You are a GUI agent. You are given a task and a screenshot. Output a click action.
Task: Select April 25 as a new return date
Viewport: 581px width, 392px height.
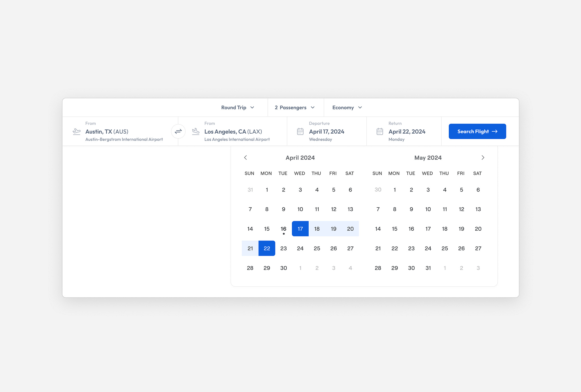pyautogui.click(x=317, y=248)
